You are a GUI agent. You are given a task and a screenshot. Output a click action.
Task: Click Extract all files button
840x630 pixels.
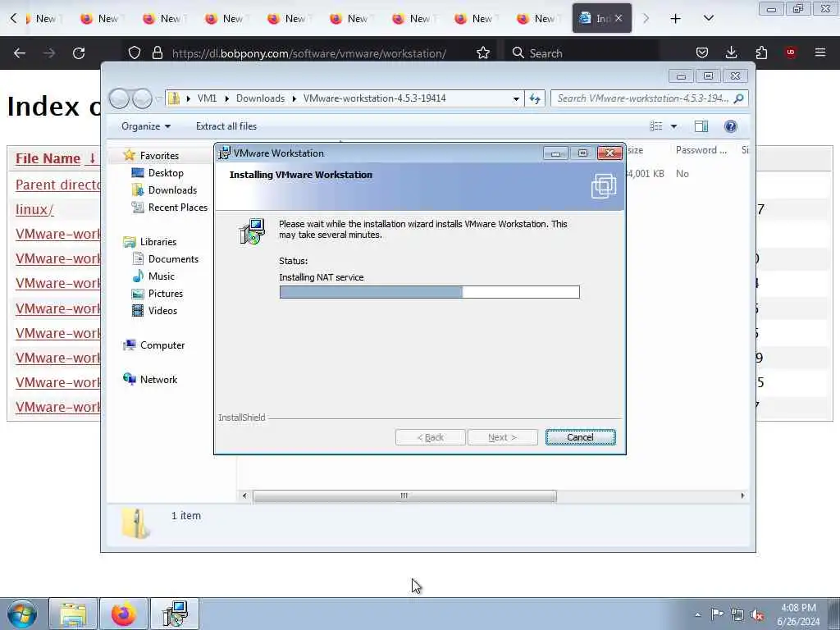point(226,126)
